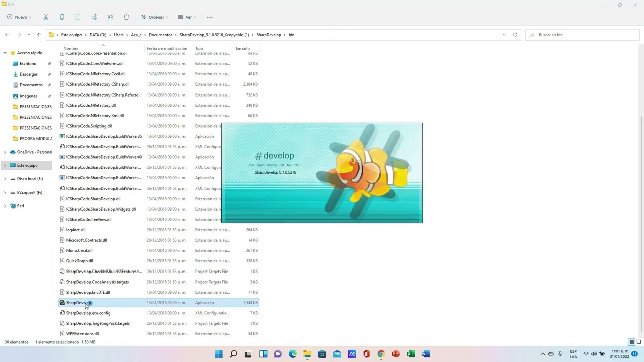This screenshot has width=644, height=362.
Task: Expand the Disco local (E:) node
Action: [x=5, y=179]
